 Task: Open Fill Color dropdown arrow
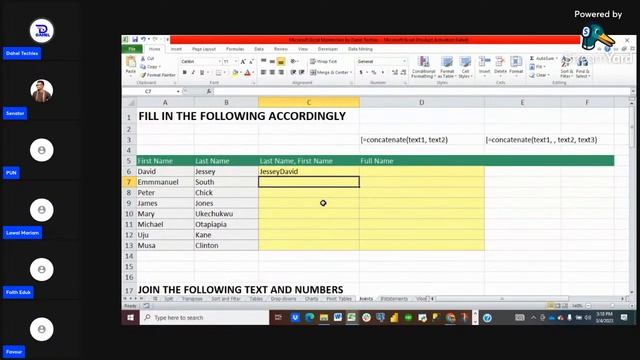click(241, 73)
